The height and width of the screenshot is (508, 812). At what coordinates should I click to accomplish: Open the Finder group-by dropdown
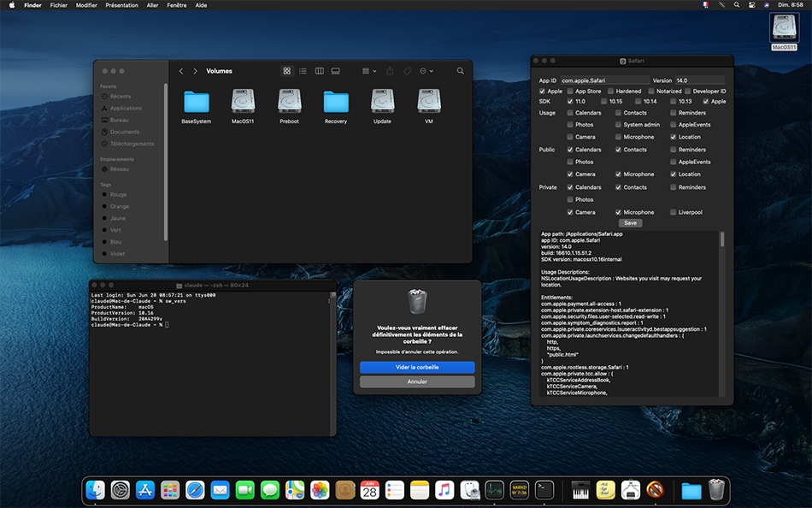[x=369, y=71]
